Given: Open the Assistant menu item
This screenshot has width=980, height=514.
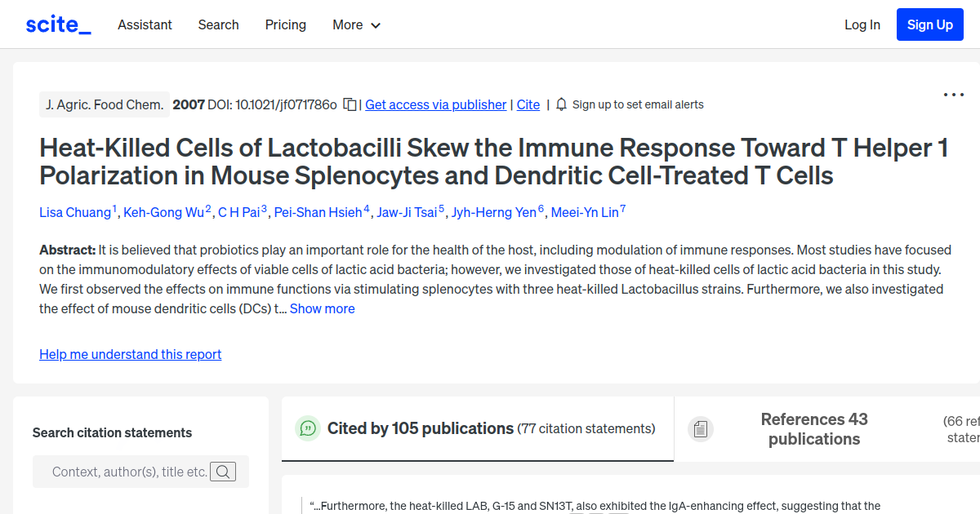Looking at the screenshot, I should click(x=145, y=24).
